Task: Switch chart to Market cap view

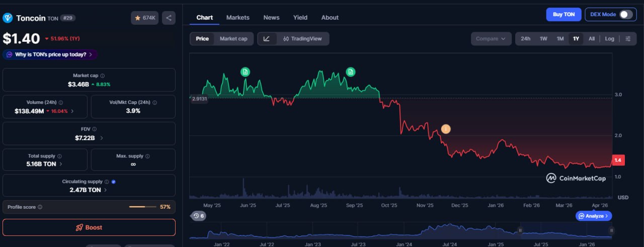Action: pos(233,39)
